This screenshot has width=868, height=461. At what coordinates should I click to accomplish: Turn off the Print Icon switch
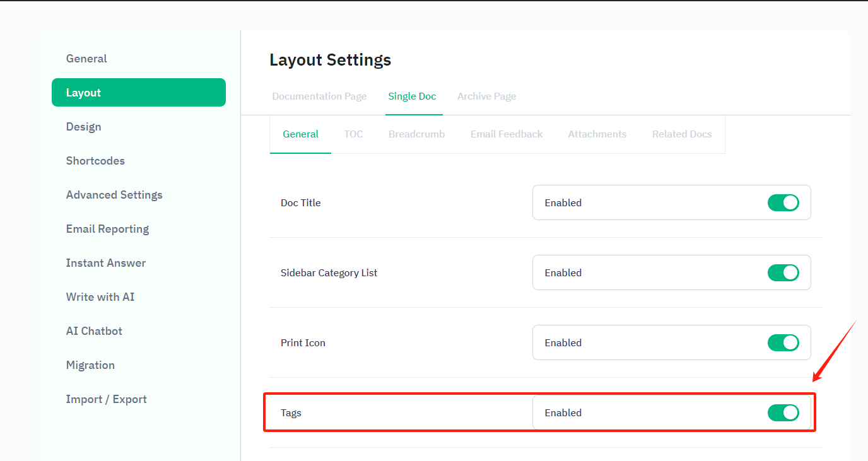[x=783, y=342]
